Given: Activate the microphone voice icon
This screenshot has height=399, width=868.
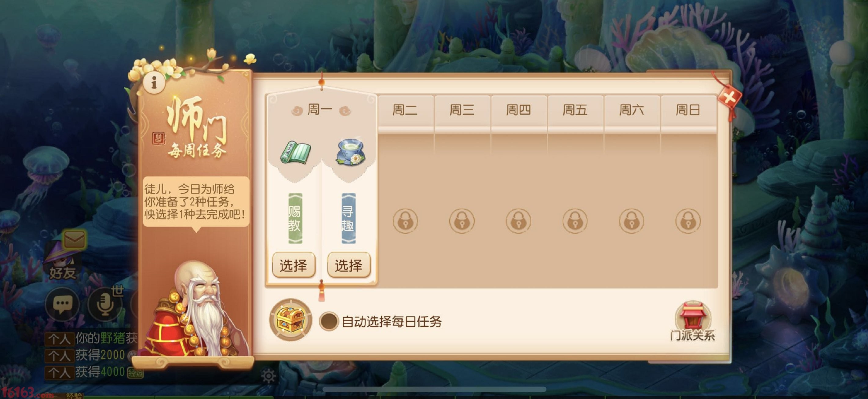Looking at the screenshot, I should pos(104,304).
